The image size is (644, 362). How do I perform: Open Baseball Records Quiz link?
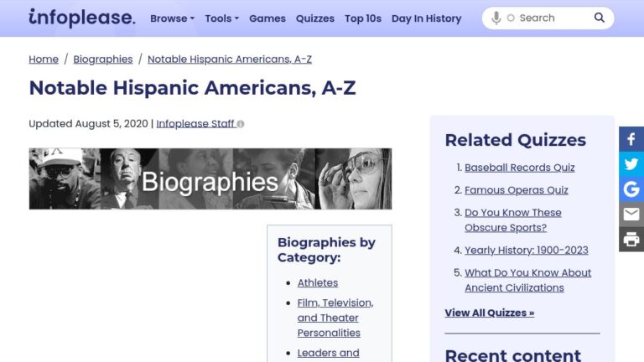click(520, 168)
